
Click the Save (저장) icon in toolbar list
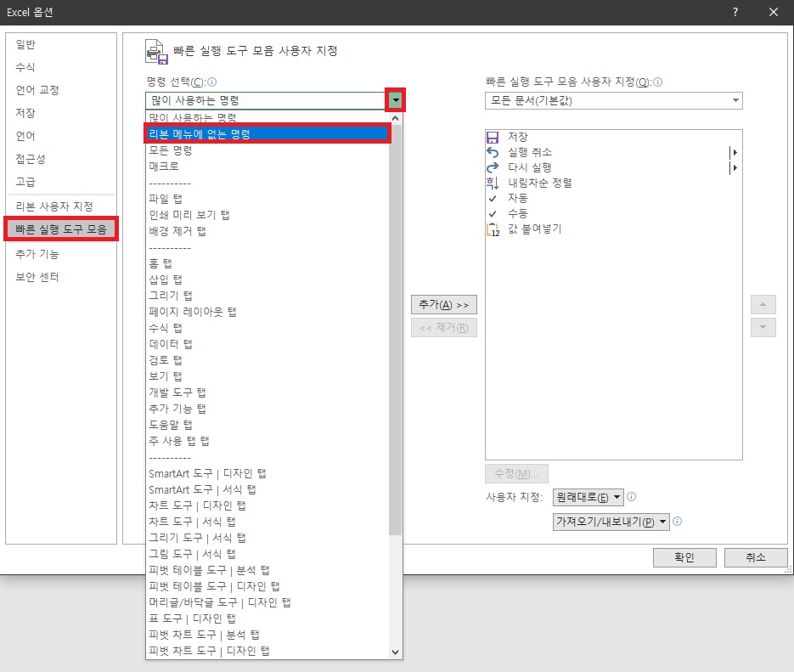click(493, 138)
